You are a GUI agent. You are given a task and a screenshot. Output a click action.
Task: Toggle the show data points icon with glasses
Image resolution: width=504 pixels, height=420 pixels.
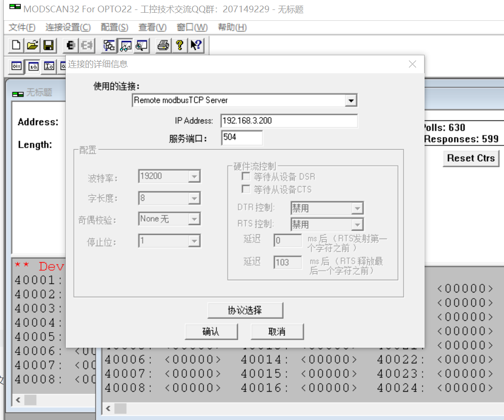coord(125,45)
